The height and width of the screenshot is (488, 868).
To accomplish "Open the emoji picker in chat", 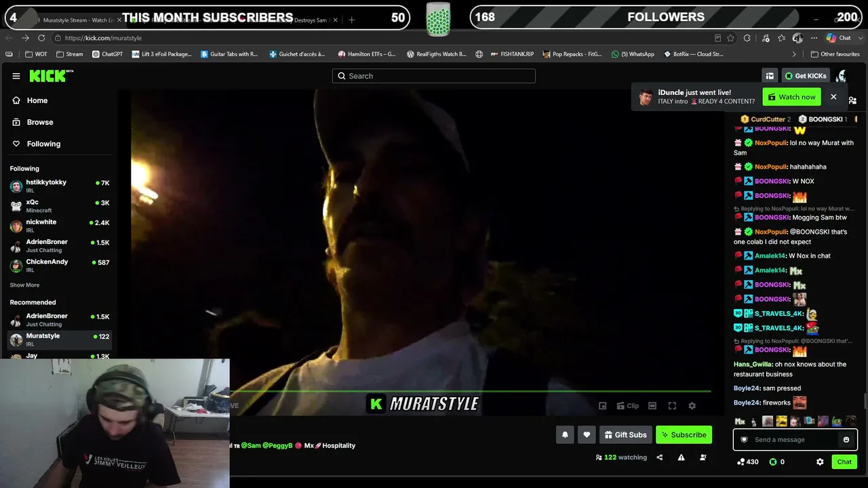I will tap(846, 440).
